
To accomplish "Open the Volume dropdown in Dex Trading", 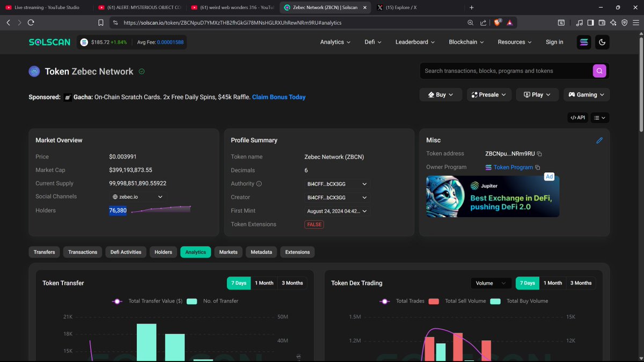I will (x=491, y=283).
